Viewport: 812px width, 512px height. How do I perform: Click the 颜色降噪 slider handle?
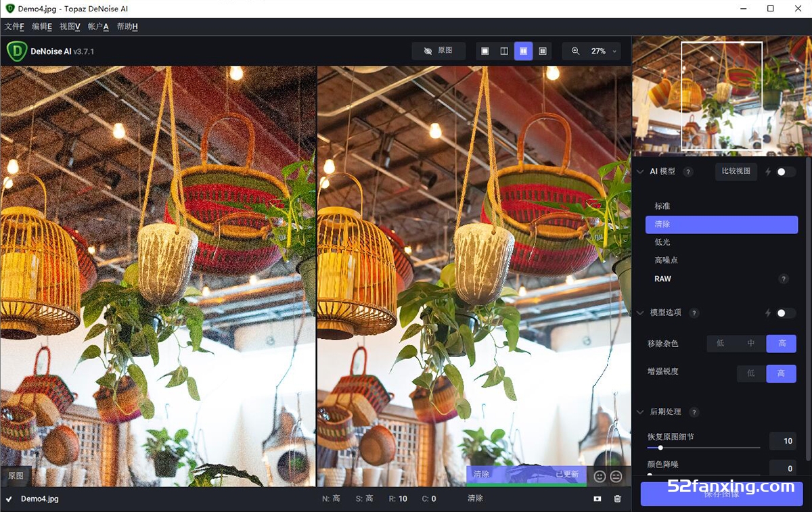point(650,475)
